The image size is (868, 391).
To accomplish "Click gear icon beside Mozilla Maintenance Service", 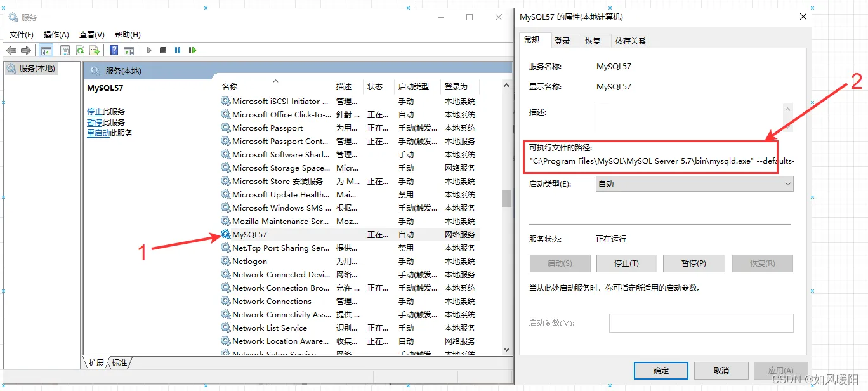I will pyautogui.click(x=226, y=222).
